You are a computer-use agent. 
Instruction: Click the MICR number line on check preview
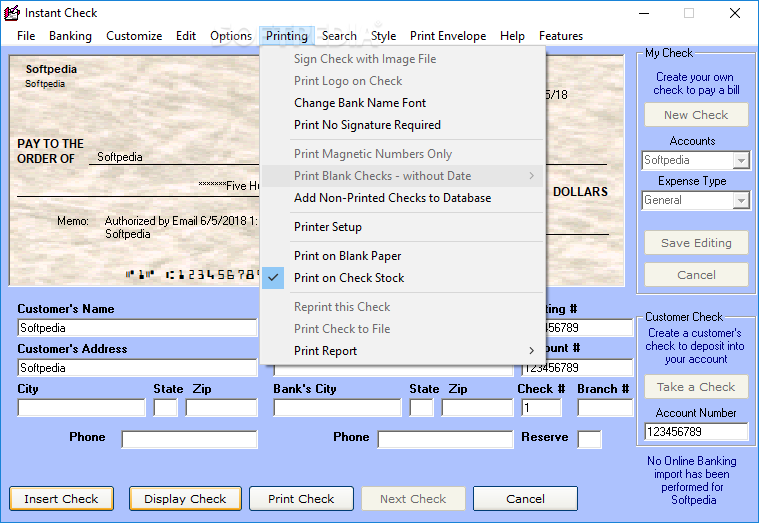coord(193,275)
